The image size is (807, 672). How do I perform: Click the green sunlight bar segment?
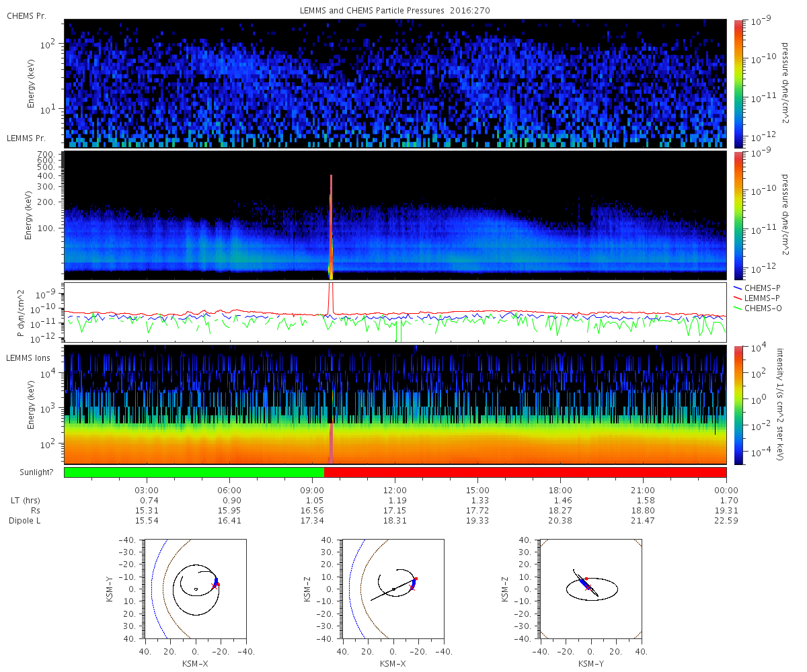click(194, 472)
